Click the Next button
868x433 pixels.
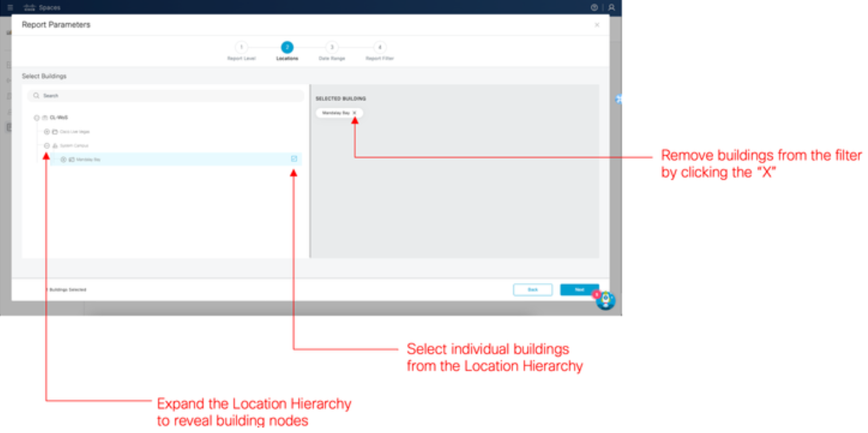[x=579, y=290]
